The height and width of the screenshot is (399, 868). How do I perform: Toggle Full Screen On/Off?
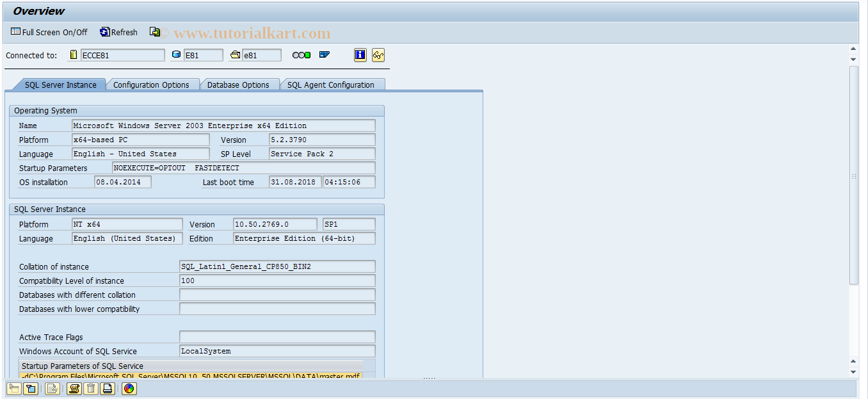point(49,32)
